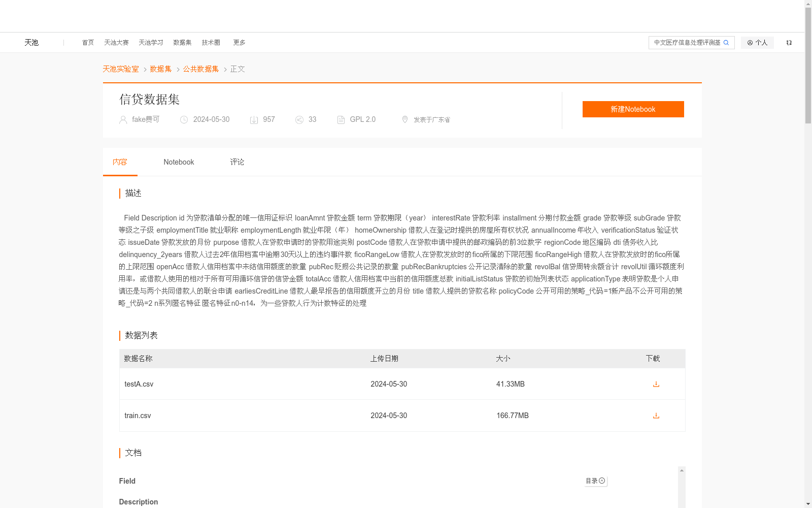Click the Field heading in the document
The width and height of the screenshot is (812, 508).
pyautogui.click(x=127, y=481)
